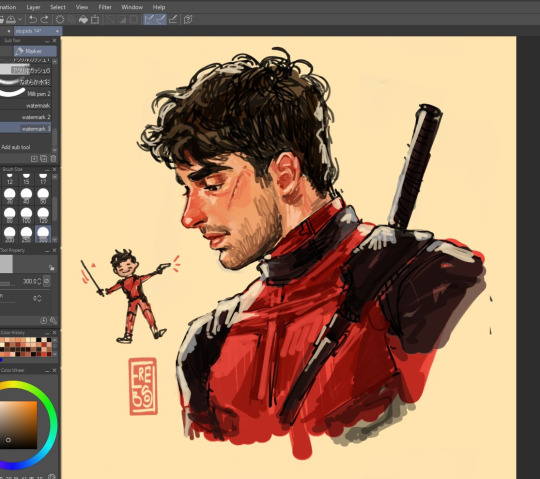This screenshot has height=479, width=540.
Task: Click the Clear (dotted circle) icon
Action: 60,20
